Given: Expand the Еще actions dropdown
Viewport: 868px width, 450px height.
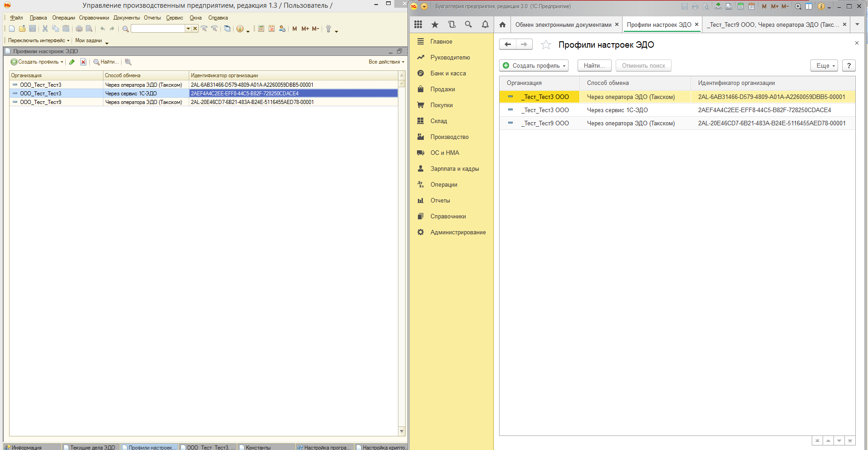Looking at the screenshot, I should pos(824,66).
